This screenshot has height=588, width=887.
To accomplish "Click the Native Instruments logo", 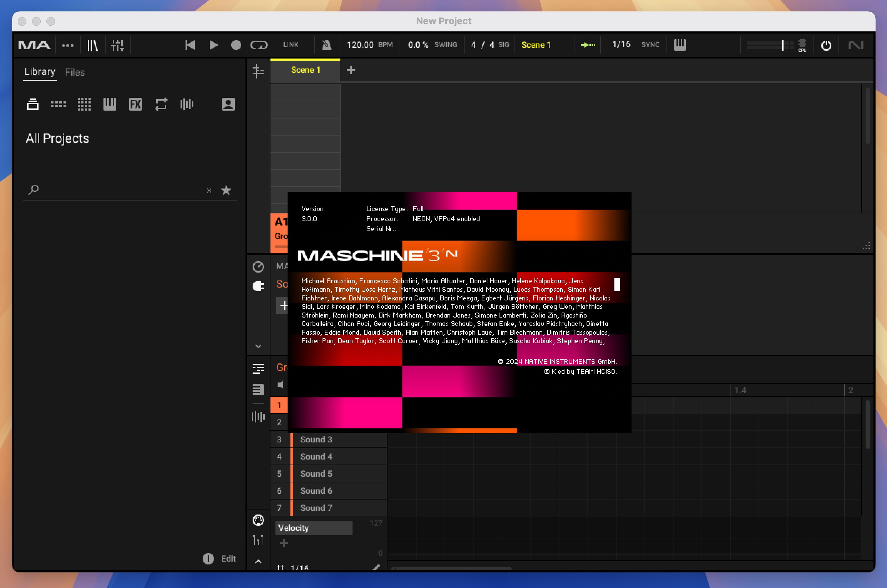I will [x=856, y=46].
